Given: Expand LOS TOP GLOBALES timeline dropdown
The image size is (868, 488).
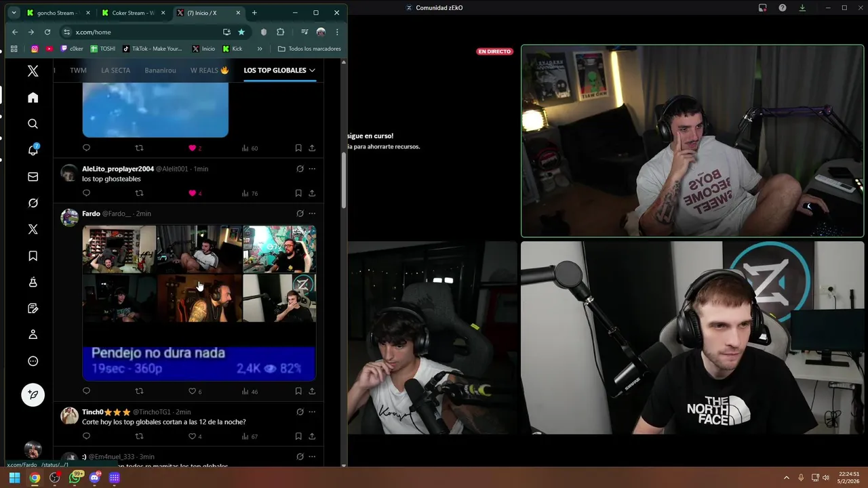Looking at the screenshot, I should (x=312, y=70).
